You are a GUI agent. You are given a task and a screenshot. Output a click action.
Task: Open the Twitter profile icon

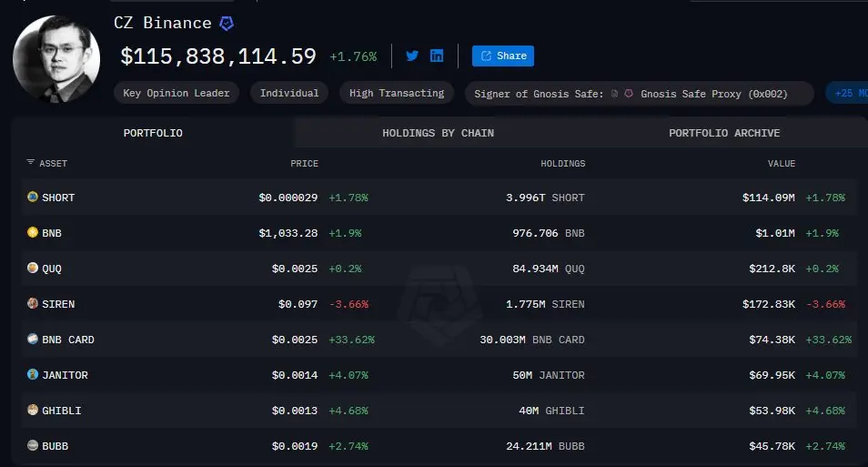tap(412, 56)
